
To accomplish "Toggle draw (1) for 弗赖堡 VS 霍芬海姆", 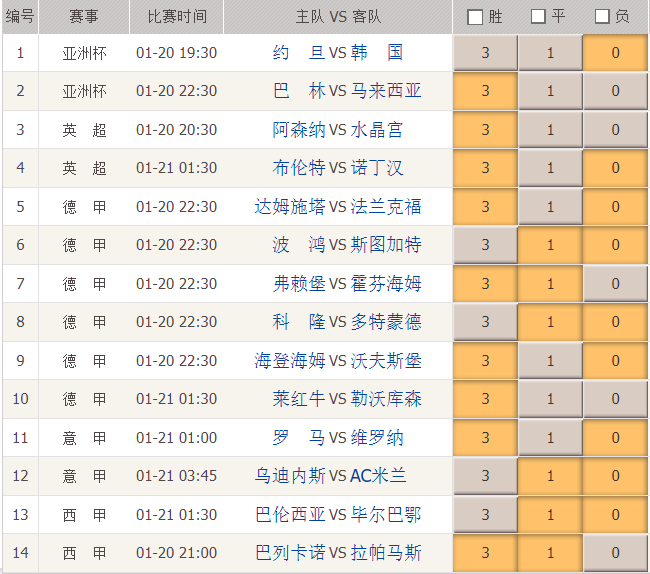I will click(x=551, y=284).
